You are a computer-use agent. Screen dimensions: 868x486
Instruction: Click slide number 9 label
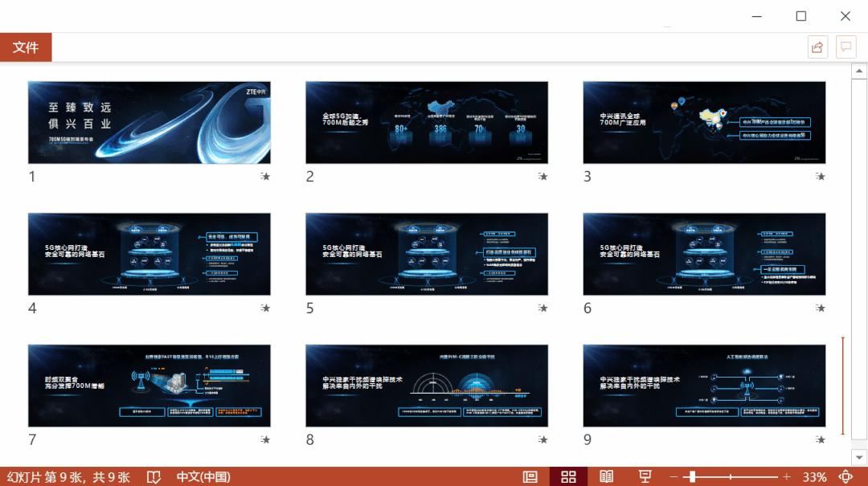[x=588, y=440]
